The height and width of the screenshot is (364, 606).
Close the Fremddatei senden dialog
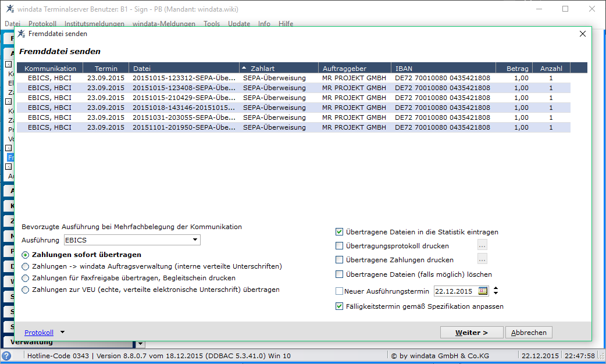(x=582, y=34)
